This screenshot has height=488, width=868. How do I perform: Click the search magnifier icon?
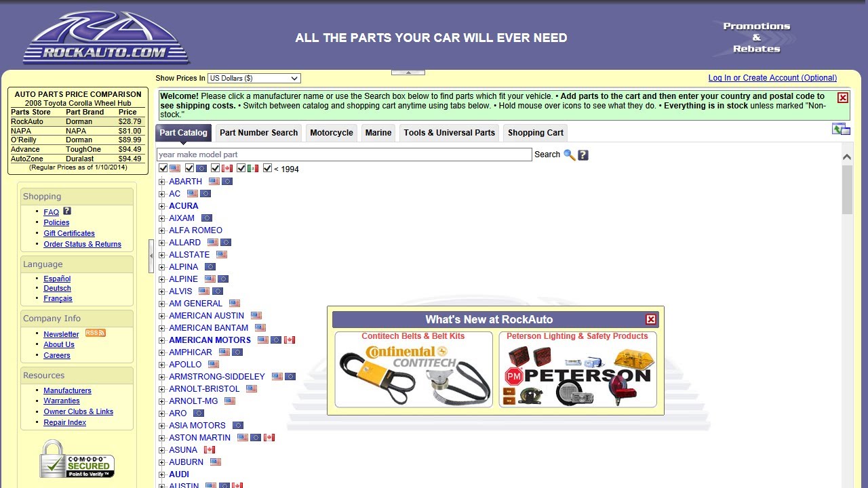(x=570, y=155)
